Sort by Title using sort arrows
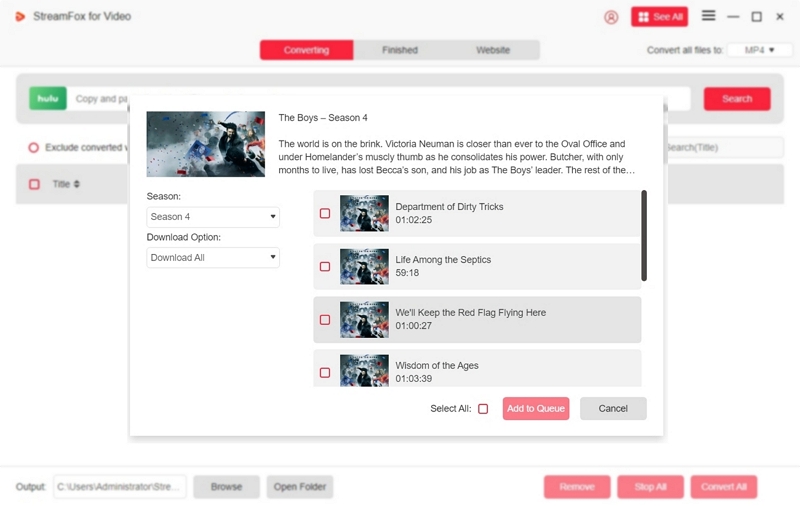 pyautogui.click(x=77, y=184)
